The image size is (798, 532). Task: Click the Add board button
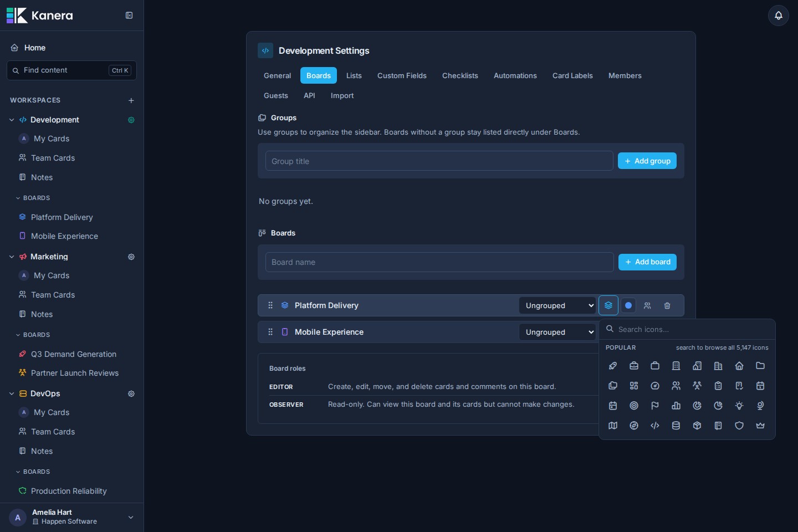point(647,262)
